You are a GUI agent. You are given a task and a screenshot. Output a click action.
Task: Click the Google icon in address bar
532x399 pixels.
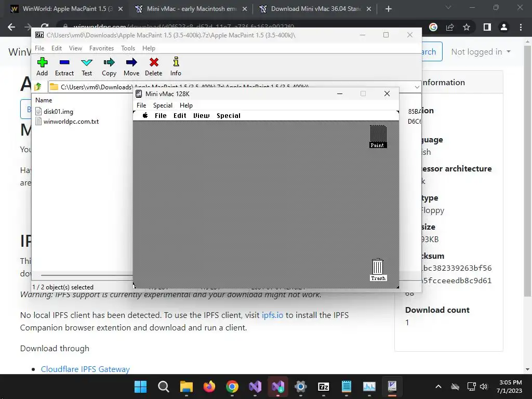(433, 27)
